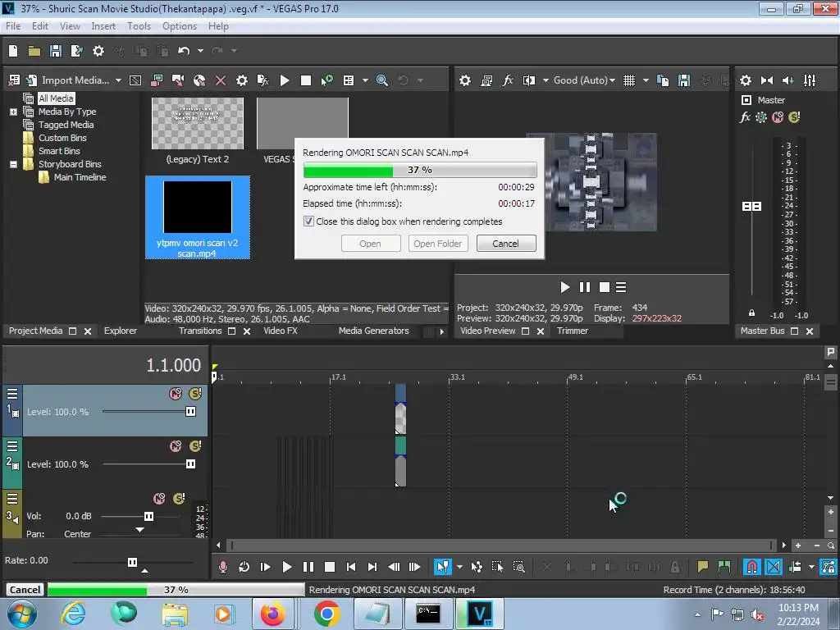Open media properties gear in Project Media toolbar
840x630 pixels.
242,80
